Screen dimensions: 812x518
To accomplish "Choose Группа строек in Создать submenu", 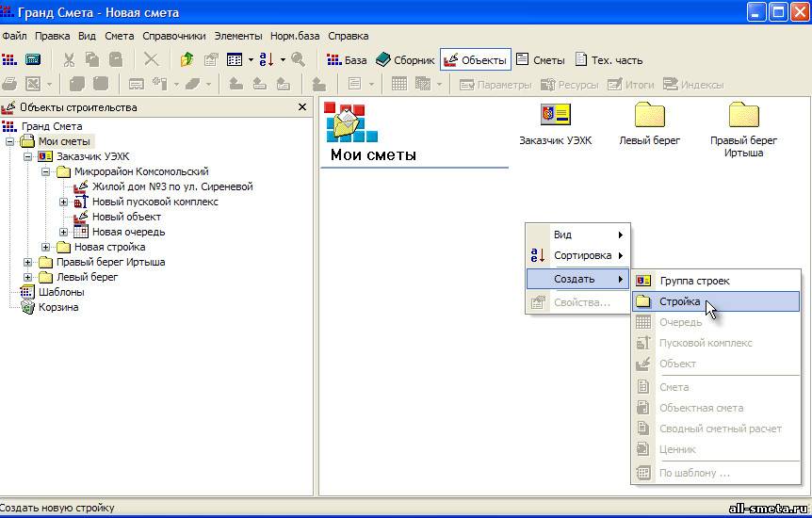I will (716, 281).
